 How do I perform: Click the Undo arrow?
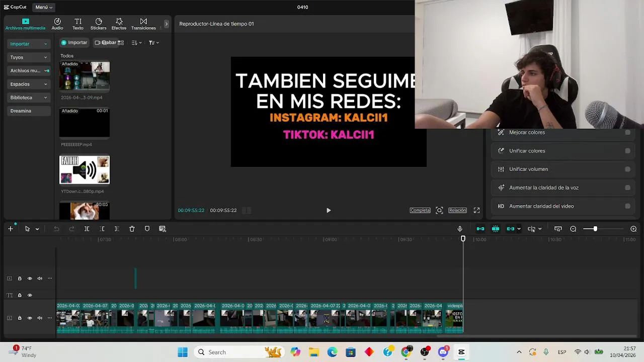[x=56, y=229]
